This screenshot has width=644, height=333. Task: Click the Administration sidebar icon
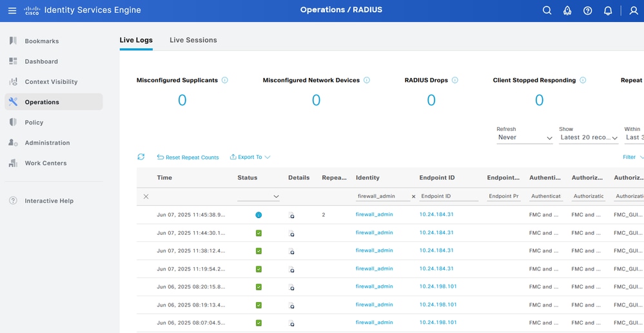(13, 143)
